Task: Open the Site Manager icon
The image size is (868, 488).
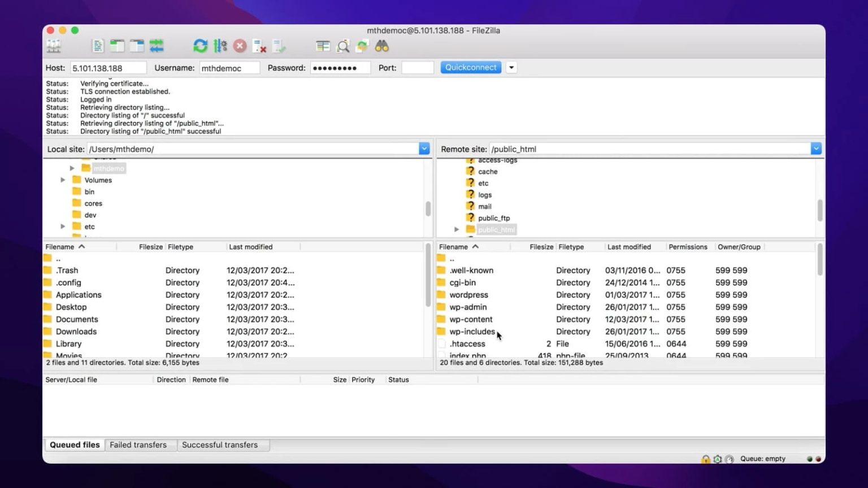Action: tap(54, 46)
